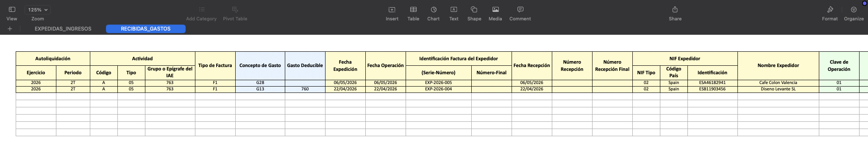Screen dimensions: 868x157
Task: Click the Identificación subheader
Action: [x=712, y=73]
